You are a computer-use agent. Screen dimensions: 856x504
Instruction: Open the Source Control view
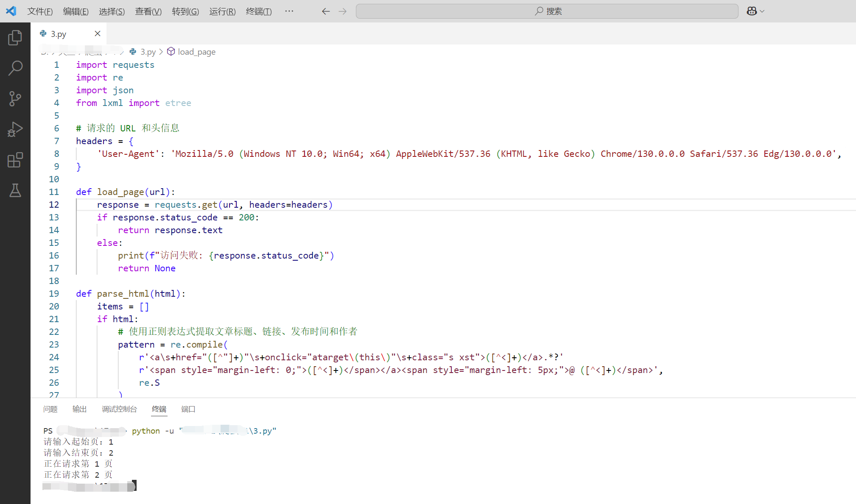click(15, 99)
